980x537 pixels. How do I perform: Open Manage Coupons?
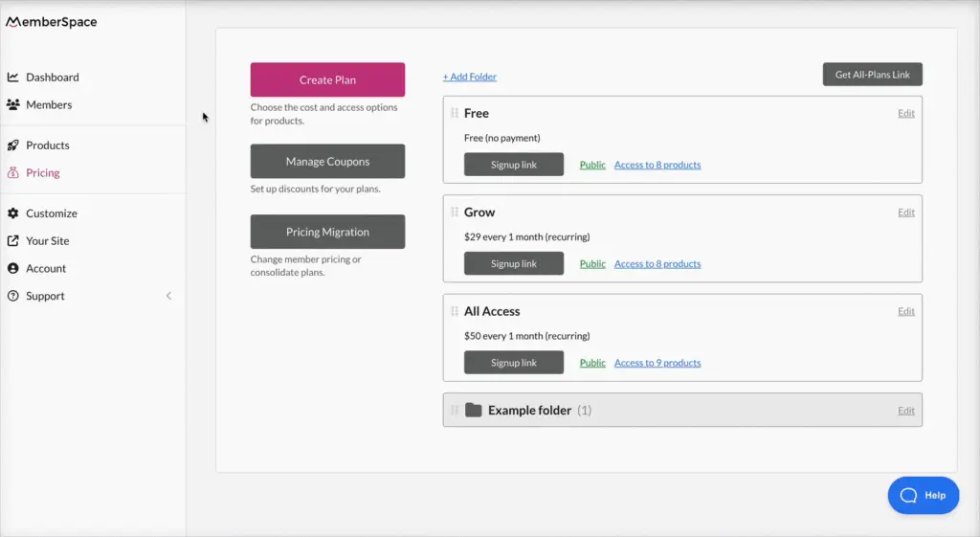pyautogui.click(x=327, y=162)
